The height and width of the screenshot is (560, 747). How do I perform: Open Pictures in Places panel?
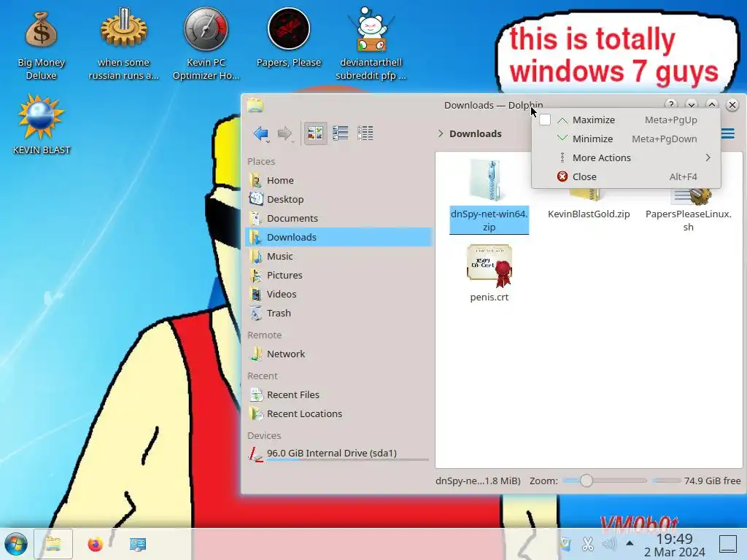pyautogui.click(x=338, y=275)
